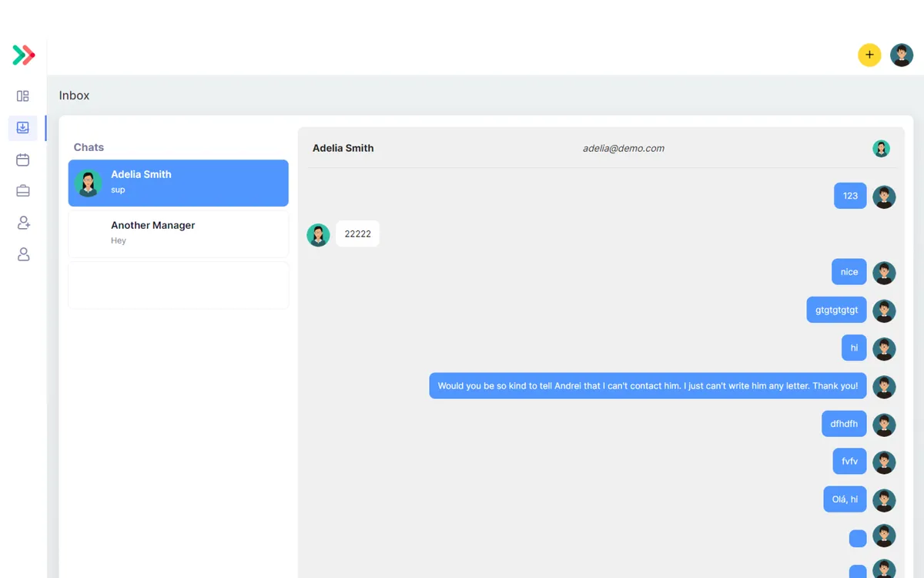Image resolution: width=924 pixels, height=578 pixels.
Task: Open the calendar icon in sidebar
Action: pos(23,160)
